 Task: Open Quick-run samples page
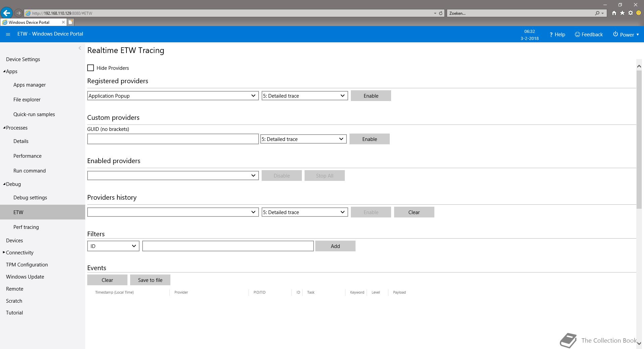[34, 114]
